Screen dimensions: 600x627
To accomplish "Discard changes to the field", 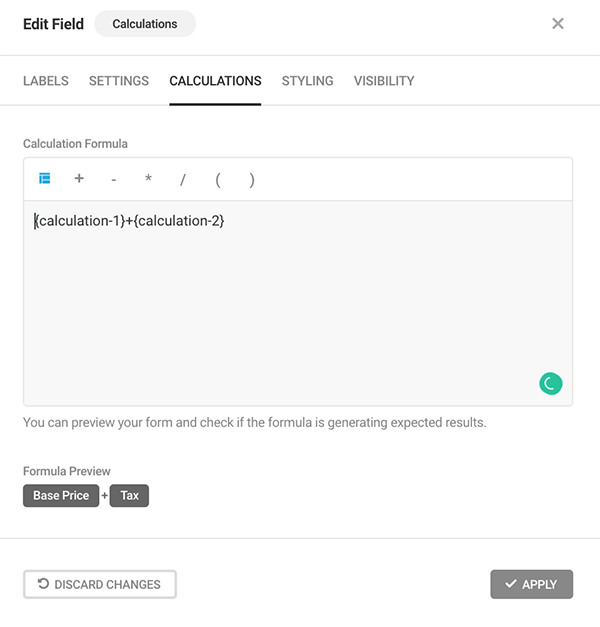I will [x=100, y=584].
